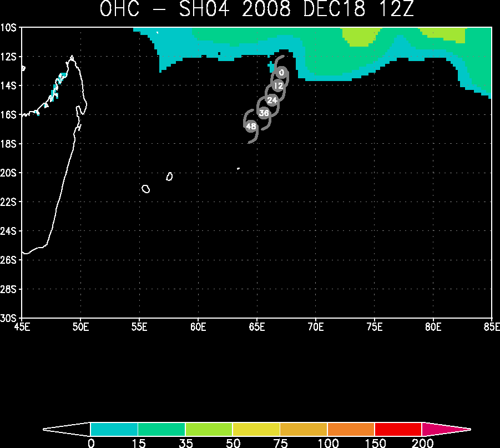The height and width of the screenshot is (448, 500).
Task: Click the Mauritius island outline
Action: pyautogui.click(x=169, y=177)
